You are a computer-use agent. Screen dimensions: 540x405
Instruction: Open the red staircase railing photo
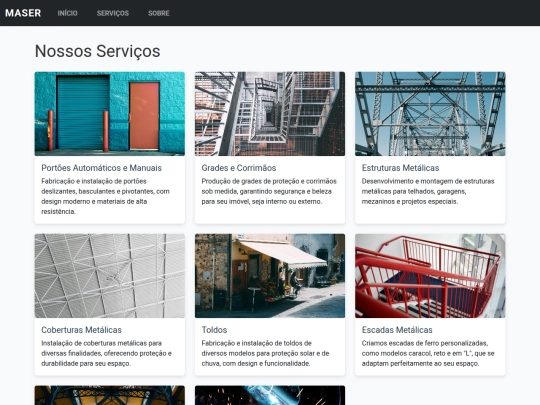[430, 276]
